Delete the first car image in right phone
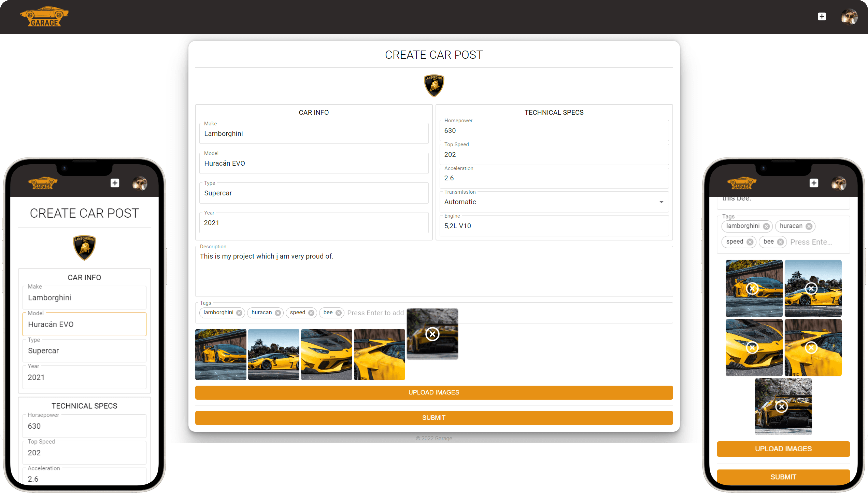Viewport: 868px width, 497px height. [x=752, y=289]
